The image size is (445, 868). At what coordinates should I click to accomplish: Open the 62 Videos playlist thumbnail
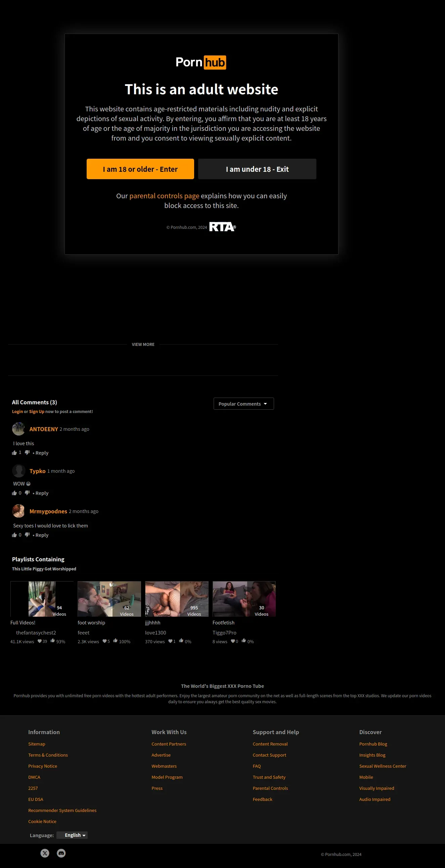click(109, 599)
